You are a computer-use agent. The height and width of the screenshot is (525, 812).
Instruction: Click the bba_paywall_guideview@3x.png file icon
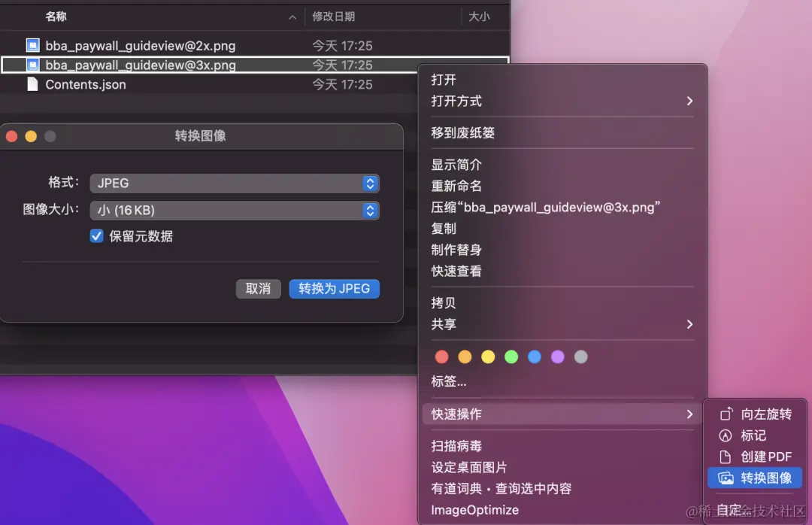[x=32, y=65]
